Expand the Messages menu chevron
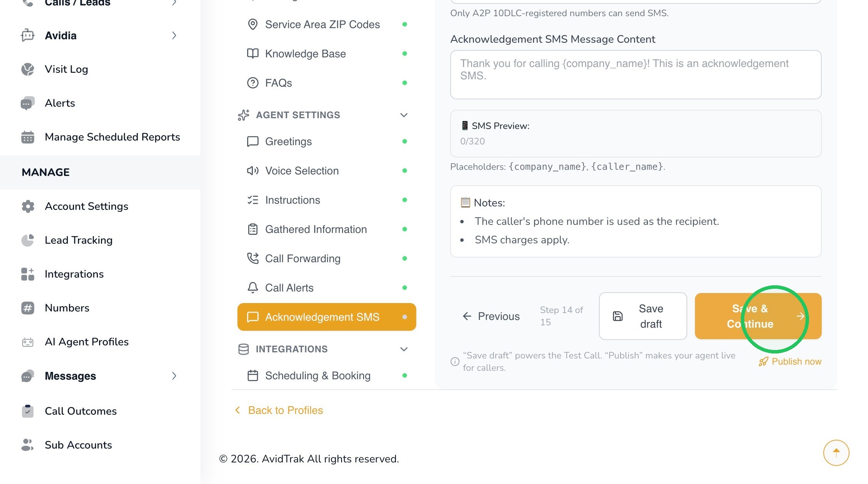This screenshot has width=868, height=484. 174,376
